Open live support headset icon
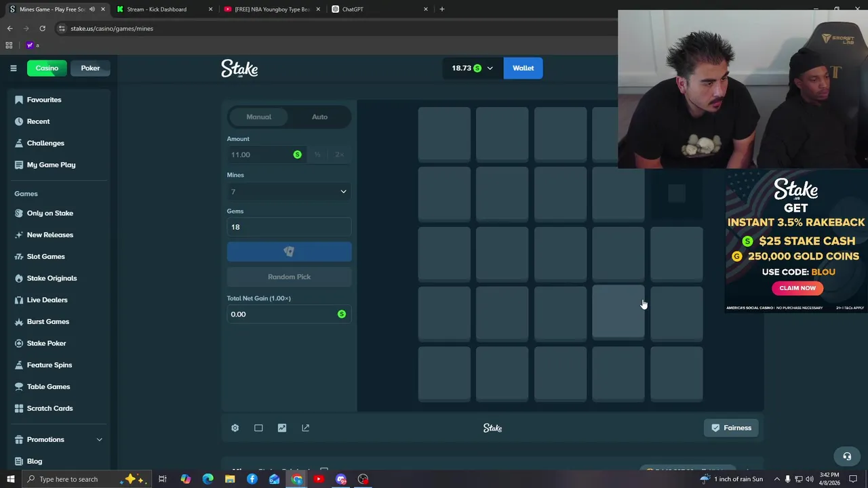Screen dimensions: 868x488 point(846,456)
